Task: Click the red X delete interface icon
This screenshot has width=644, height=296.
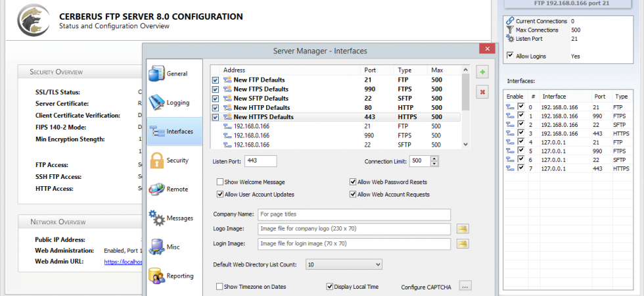Action: pyautogui.click(x=482, y=92)
